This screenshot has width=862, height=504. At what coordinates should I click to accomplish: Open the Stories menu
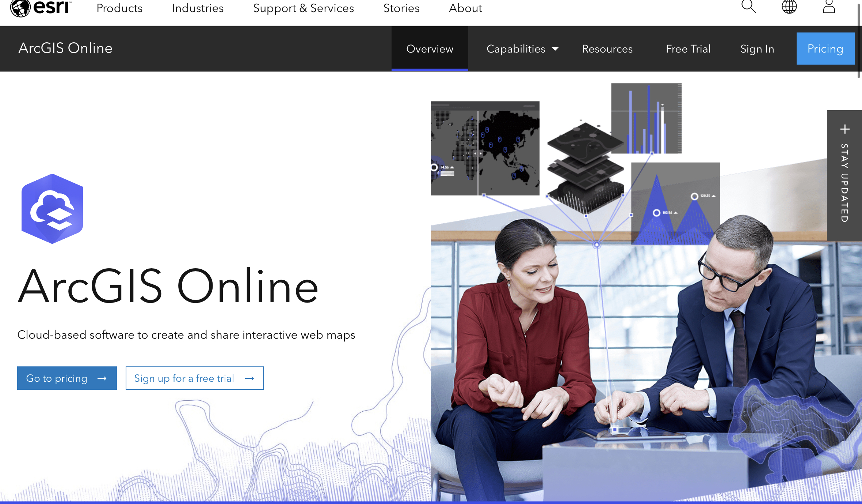point(401,8)
